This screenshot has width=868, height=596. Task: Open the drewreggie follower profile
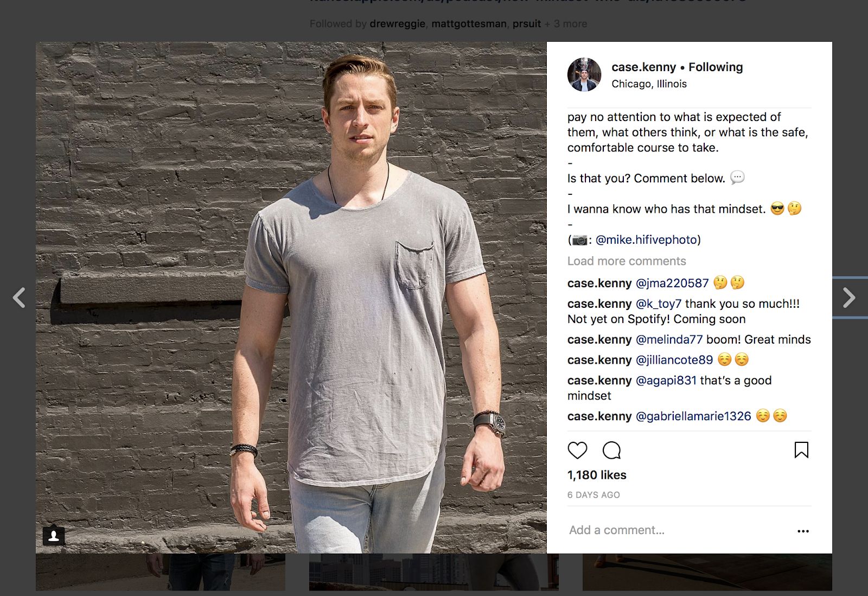click(397, 24)
